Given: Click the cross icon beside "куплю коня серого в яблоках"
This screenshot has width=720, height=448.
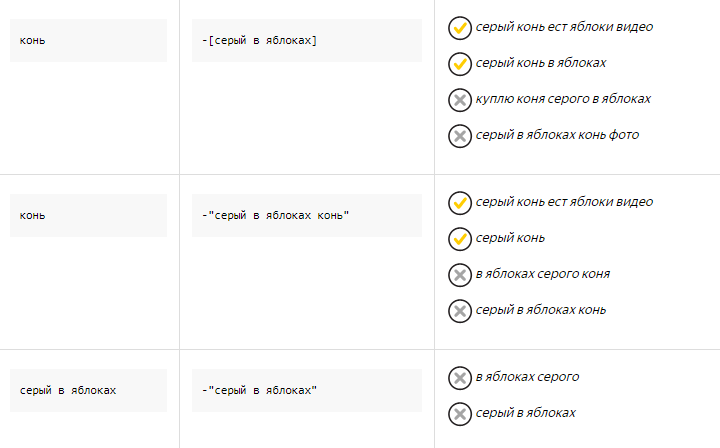Looking at the screenshot, I should tap(460, 100).
